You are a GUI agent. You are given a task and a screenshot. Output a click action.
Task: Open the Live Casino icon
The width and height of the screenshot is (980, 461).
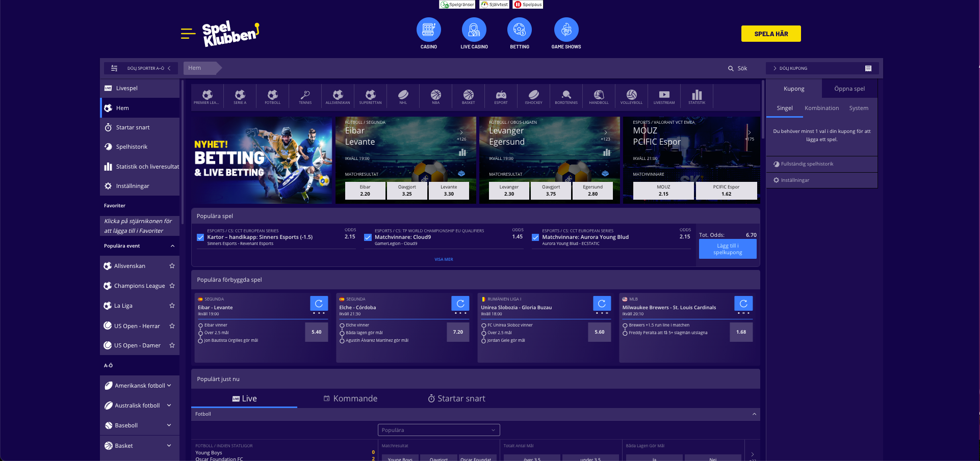click(x=474, y=30)
